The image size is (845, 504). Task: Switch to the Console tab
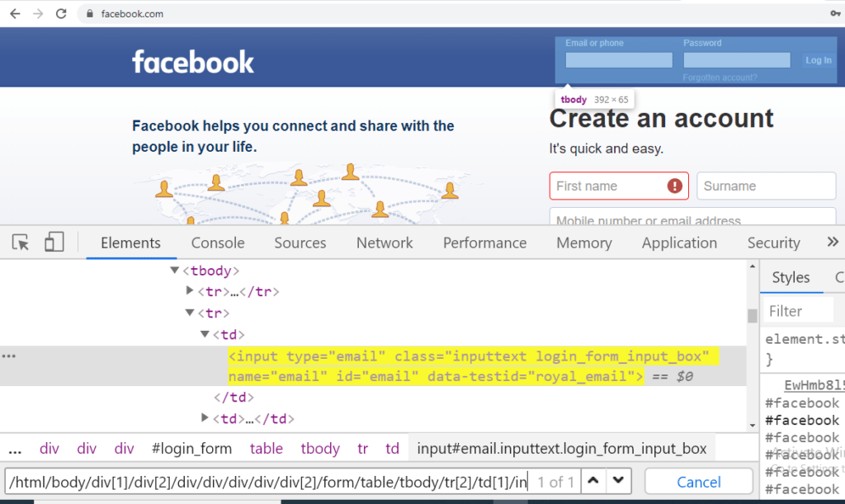pyautogui.click(x=217, y=242)
